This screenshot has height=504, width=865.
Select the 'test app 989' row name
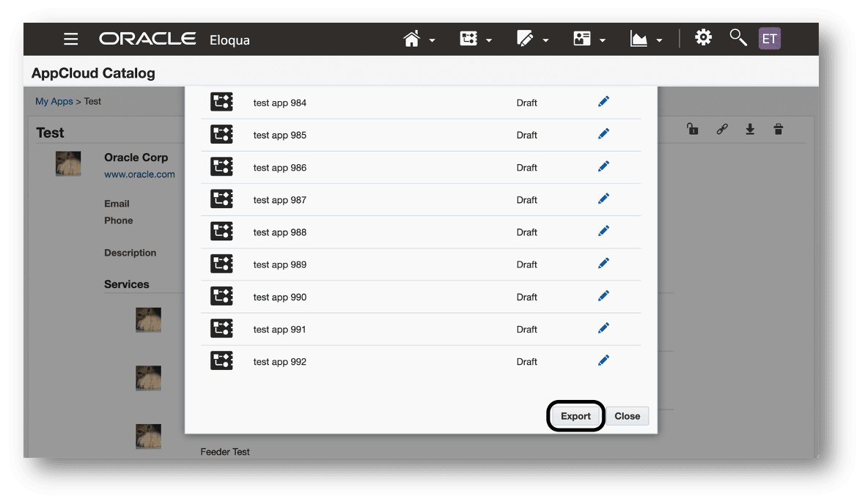coord(280,264)
